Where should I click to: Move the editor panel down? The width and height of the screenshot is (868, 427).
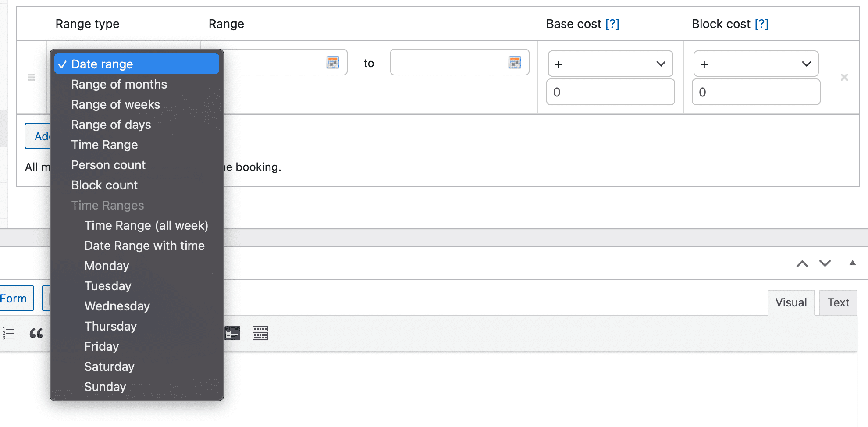[x=825, y=263]
